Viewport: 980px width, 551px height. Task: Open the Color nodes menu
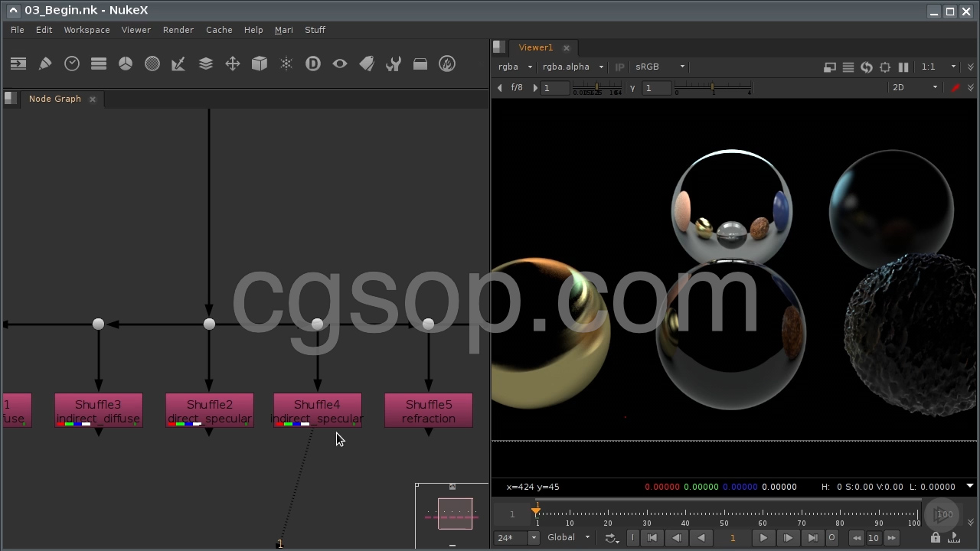pyautogui.click(x=126, y=64)
